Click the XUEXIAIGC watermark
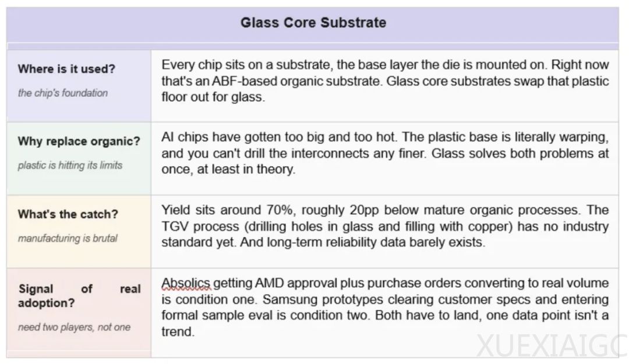Screen dimensions: 629x364 click(552, 345)
